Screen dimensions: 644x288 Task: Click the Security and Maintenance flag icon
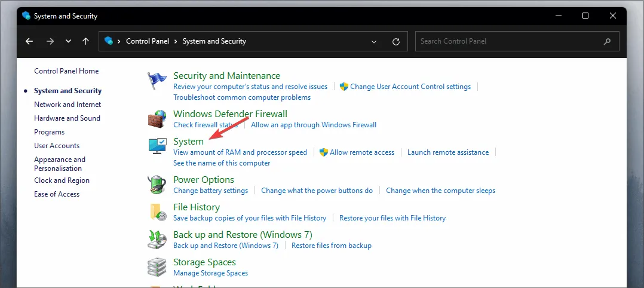click(x=157, y=82)
